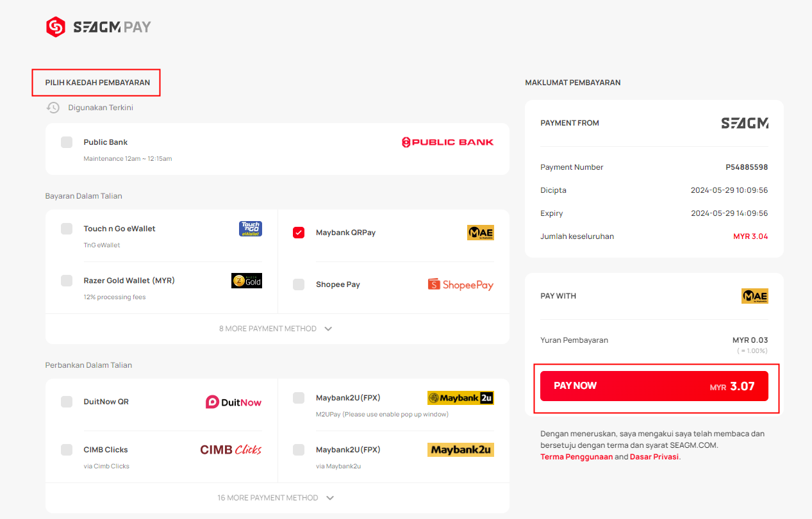812x519 pixels.
Task: Tick the Maybank2U(FPX) via Maybank2u checkbox
Action: (x=299, y=450)
